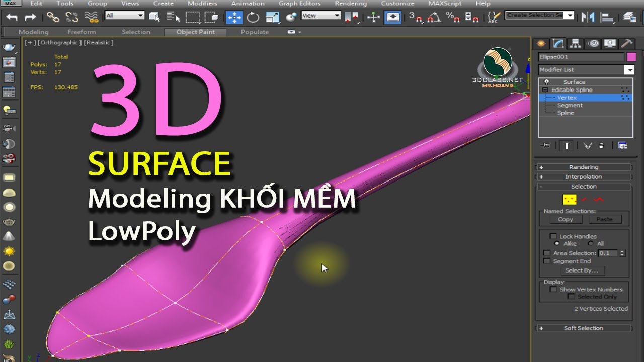This screenshot has height=362, width=644.
Task: Open the Create command panel tab
Action: [541, 43]
